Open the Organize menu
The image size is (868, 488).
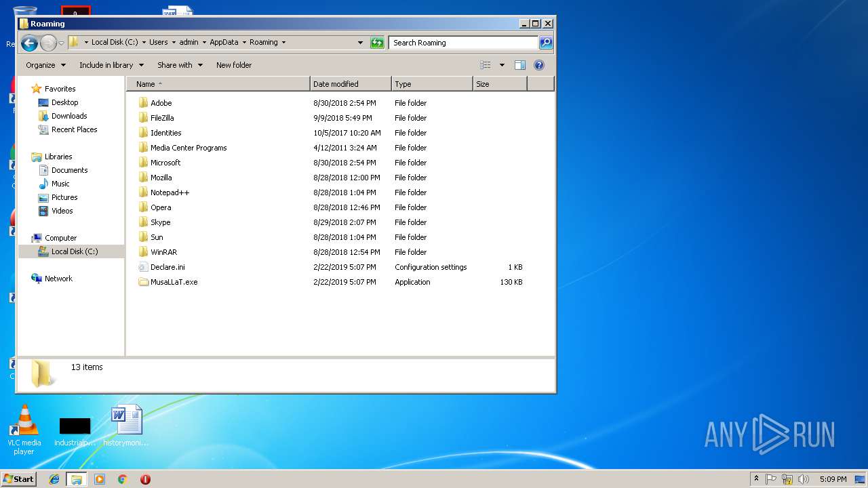(x=45, y=65)
